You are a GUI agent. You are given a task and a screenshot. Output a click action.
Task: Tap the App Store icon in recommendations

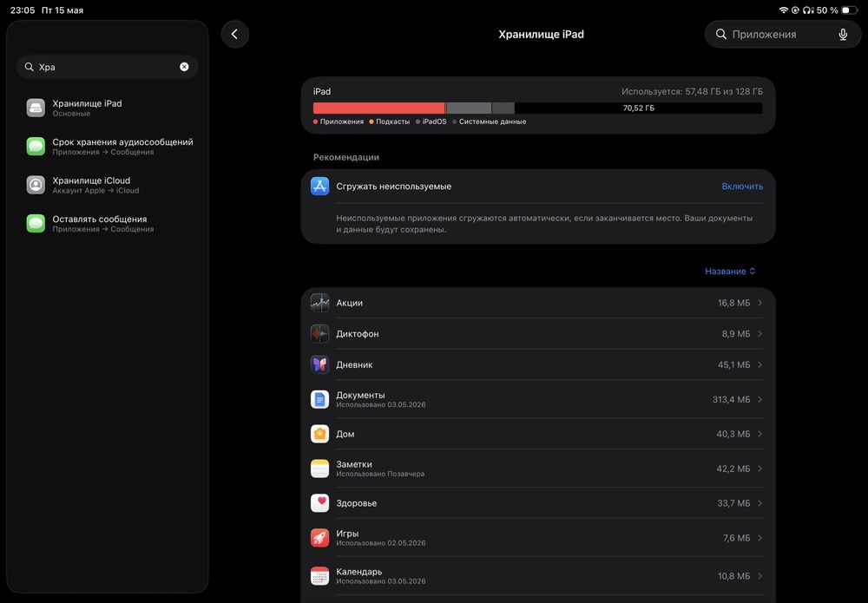pos(320,187)
